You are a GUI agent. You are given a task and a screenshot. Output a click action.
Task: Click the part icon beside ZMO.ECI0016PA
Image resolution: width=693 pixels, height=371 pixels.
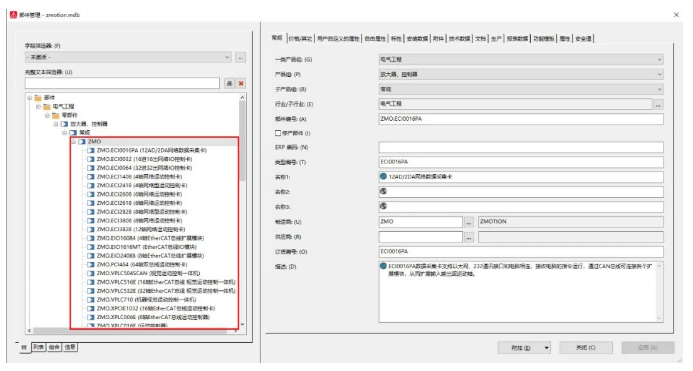click(x=91, y=150)
